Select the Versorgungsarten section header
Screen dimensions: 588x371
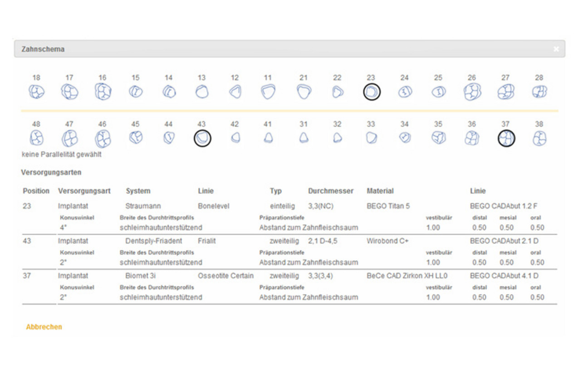(51, 172)
